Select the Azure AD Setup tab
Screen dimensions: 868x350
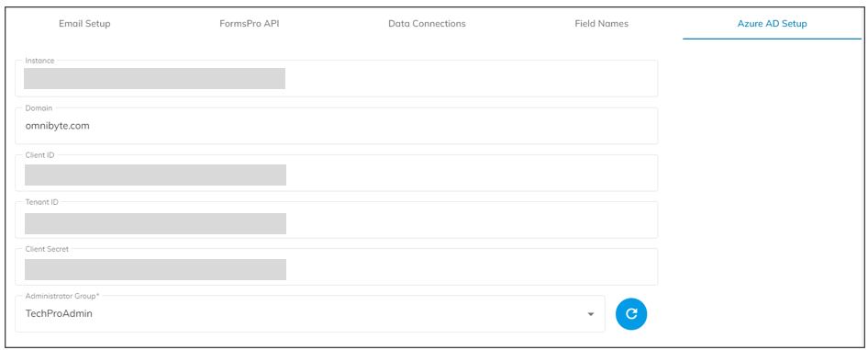773,24
